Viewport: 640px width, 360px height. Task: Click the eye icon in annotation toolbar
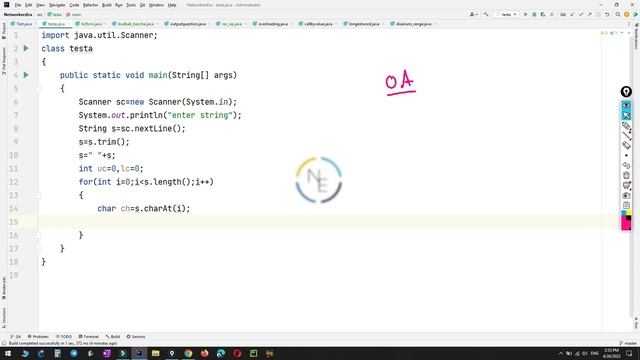tap(626, 105)
